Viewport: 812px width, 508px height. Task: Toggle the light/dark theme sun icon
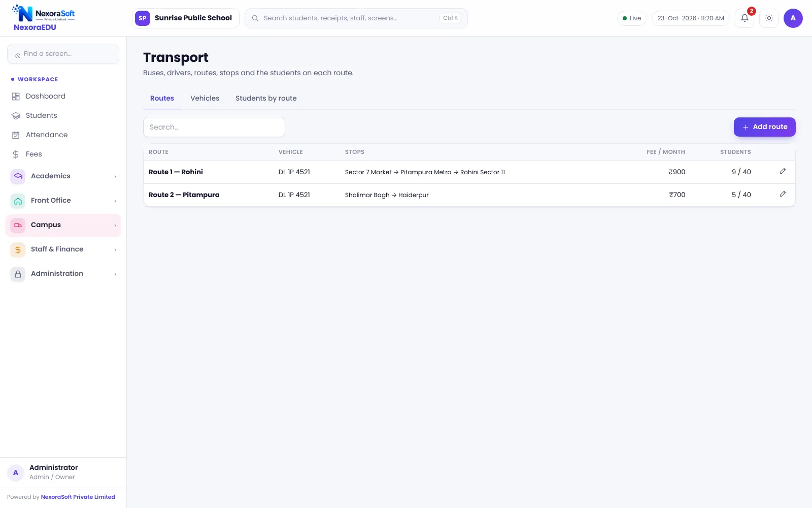pos(769,18)
